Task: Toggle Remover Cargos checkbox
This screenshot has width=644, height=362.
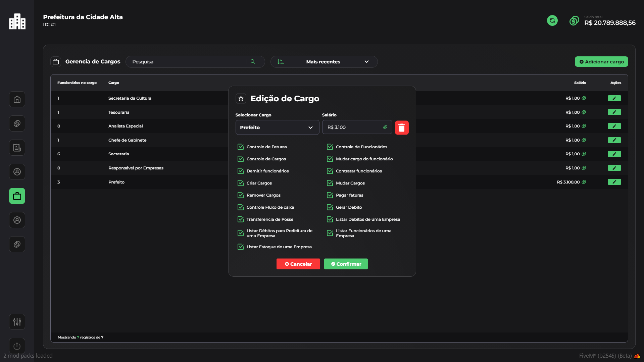Action: click(240, 195)
